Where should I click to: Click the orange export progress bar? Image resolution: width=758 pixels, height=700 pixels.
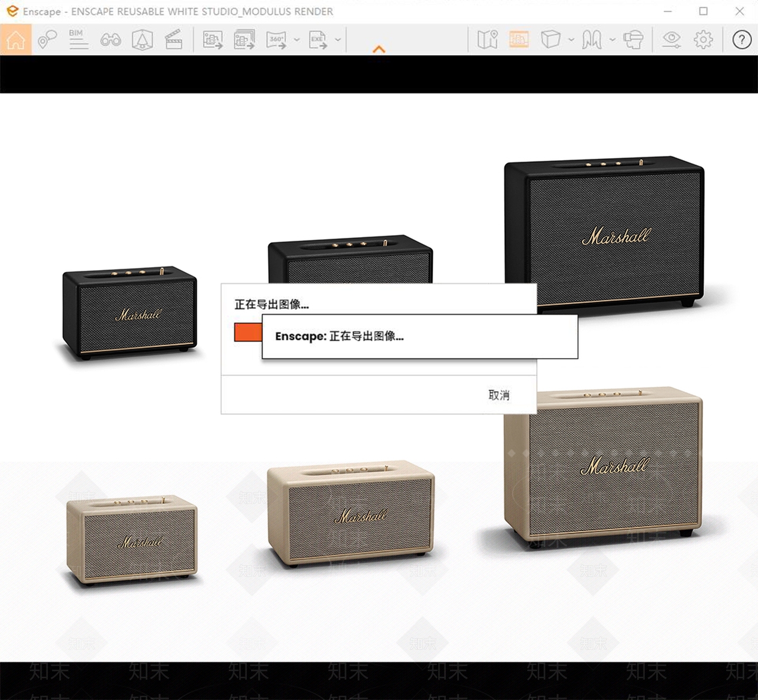pos(248,332)
